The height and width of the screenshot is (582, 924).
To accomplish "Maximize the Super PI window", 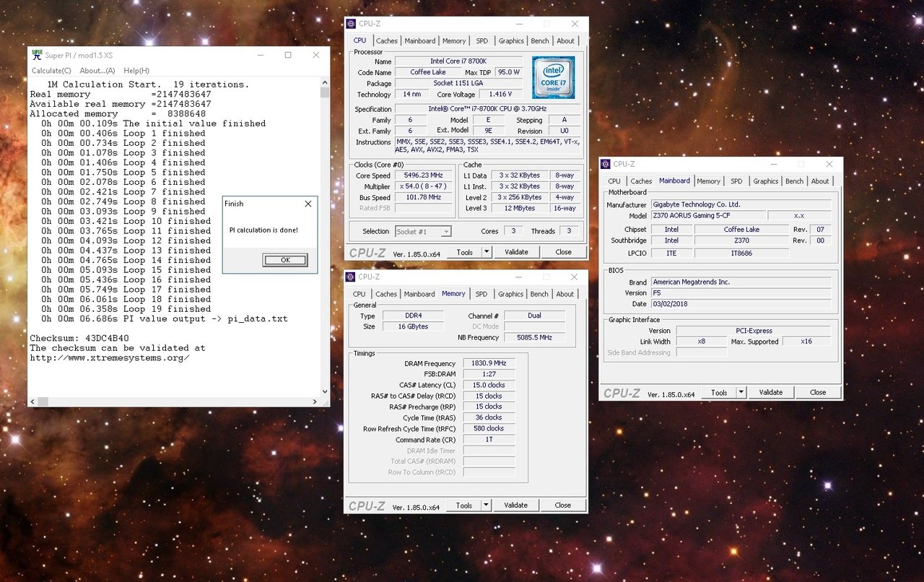I will [x=288, y=55].
